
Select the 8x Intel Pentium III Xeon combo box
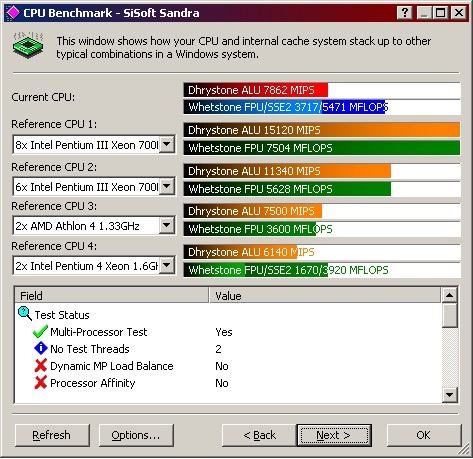[x=94, y=145]
